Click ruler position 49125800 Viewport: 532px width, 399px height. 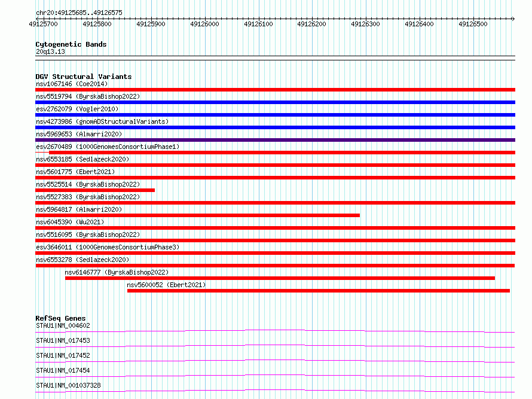pyautogui.click(x=97, y=24)
